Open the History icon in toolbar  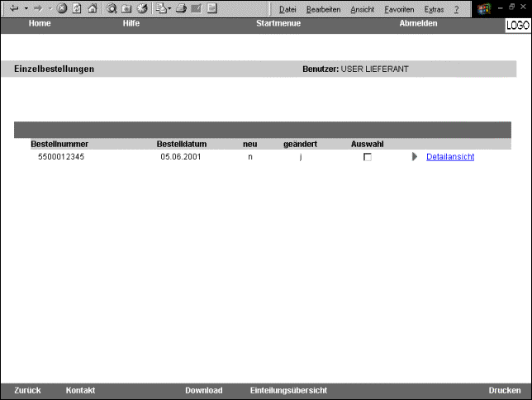click(x=142, y=8)
